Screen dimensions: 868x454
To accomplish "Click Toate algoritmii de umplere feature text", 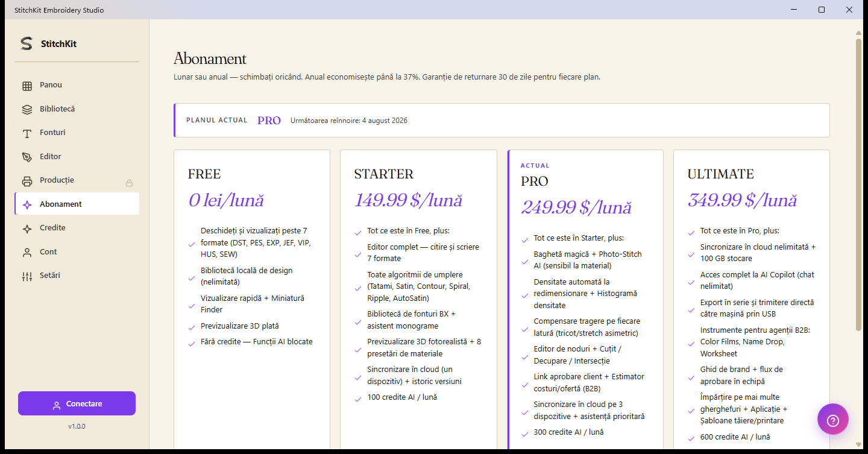I will click(x=418, y=286).
